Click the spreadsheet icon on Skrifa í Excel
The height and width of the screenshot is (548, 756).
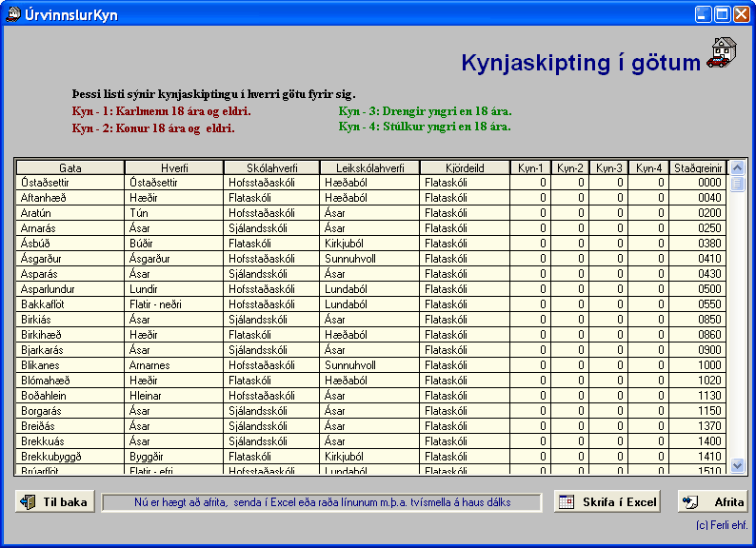567,501
